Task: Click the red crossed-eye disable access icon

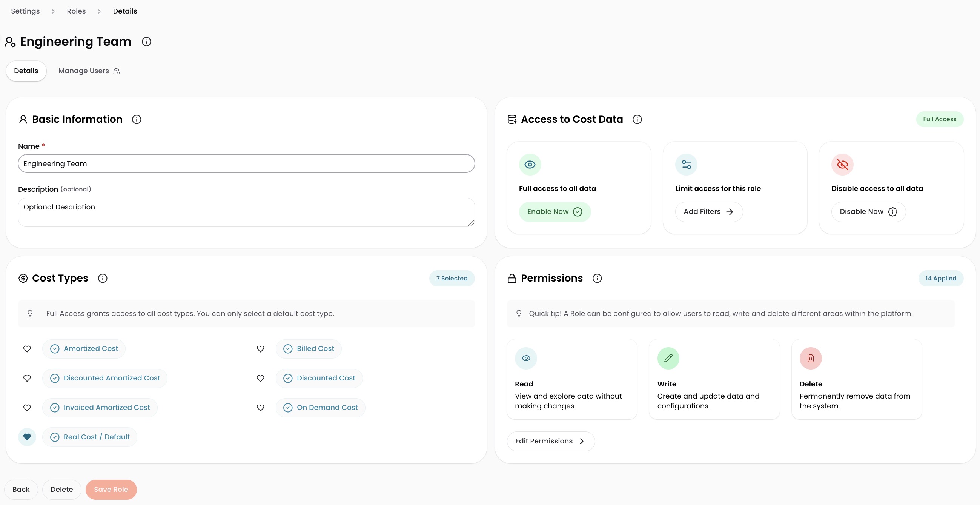Action: 843,165
